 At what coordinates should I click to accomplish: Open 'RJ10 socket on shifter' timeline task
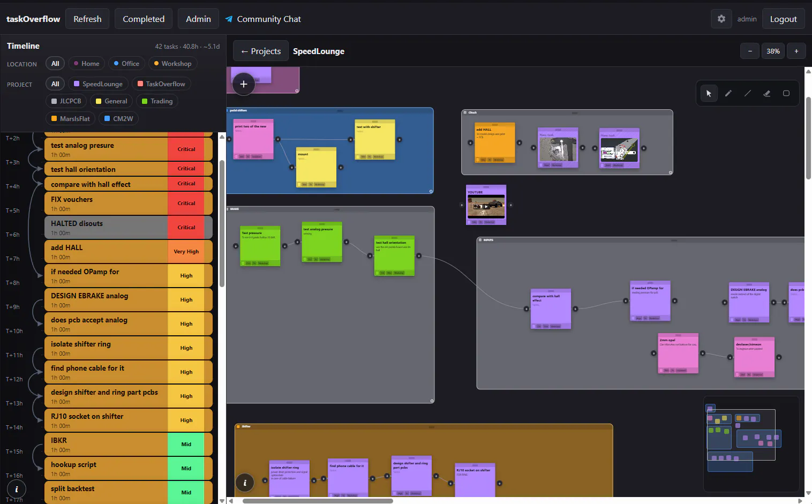[x=129, y=420]
